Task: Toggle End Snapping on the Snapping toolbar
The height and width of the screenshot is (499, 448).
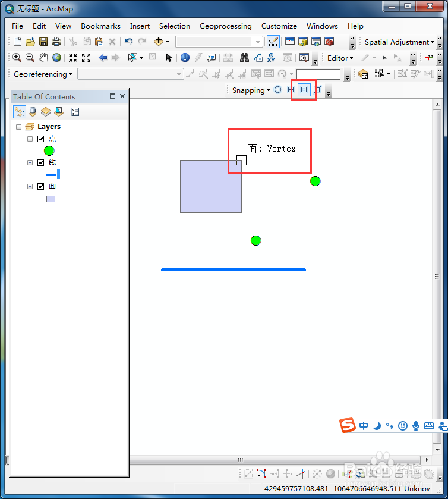Action: [x=291, y=90]
